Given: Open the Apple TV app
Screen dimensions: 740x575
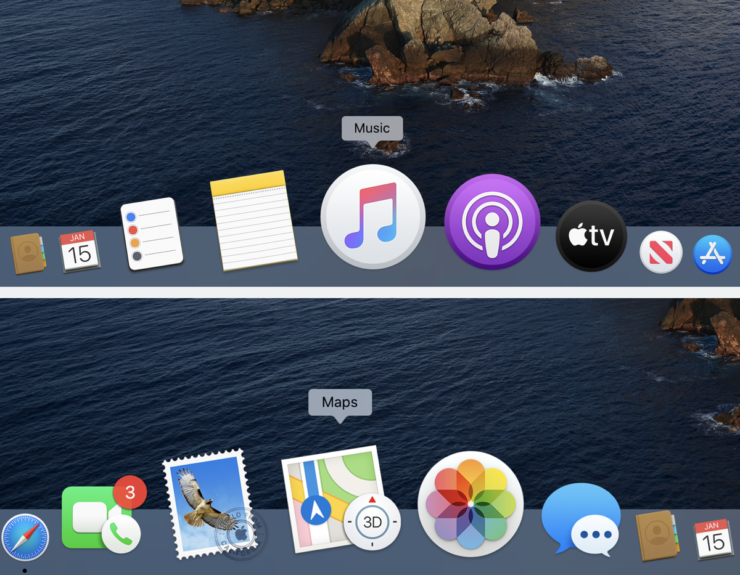Looking at the screenshot, I should pos(591,236).
